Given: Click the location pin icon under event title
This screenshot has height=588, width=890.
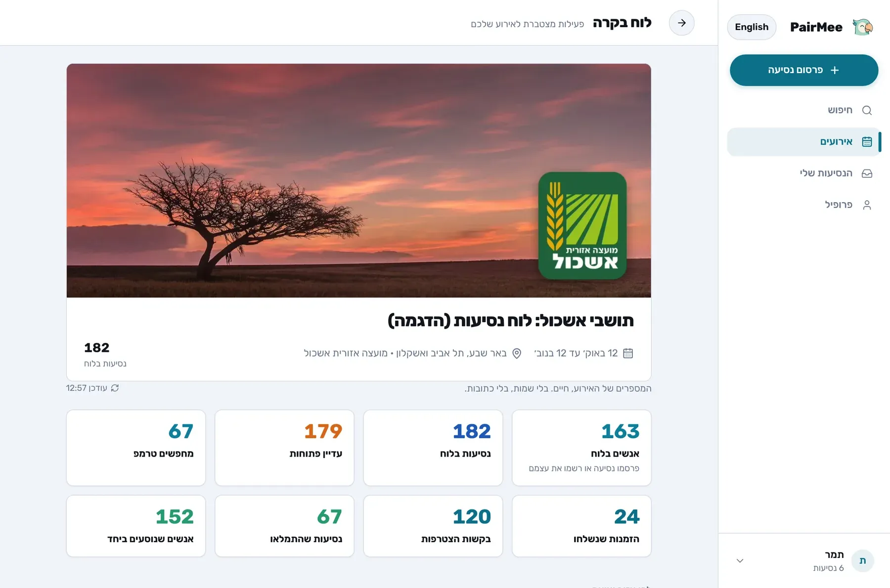Looking at the screenshot, I should tap(517, 353).
